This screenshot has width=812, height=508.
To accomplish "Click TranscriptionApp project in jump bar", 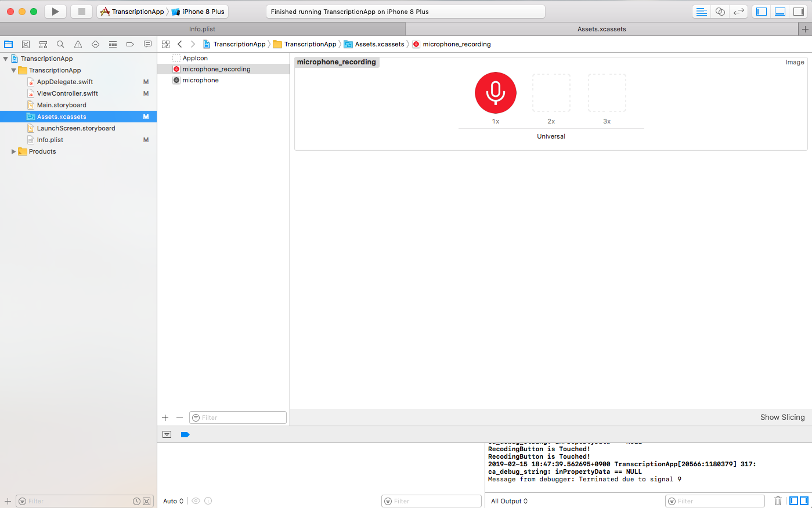I will tap(234, 44).
